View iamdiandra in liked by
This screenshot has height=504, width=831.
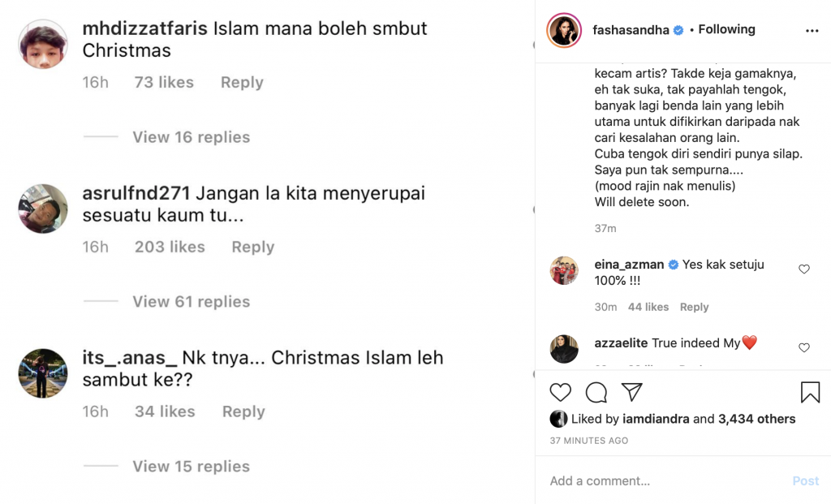tap(656, 419)
